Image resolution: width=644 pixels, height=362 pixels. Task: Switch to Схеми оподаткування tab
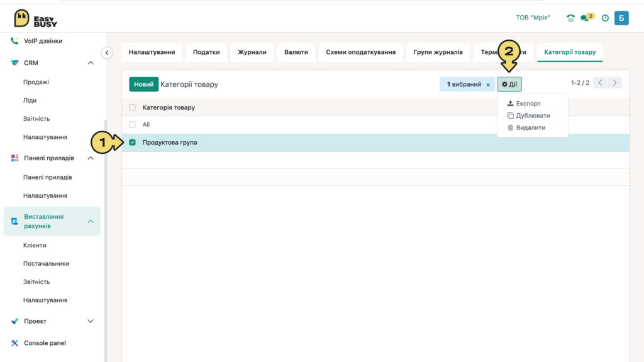pyautogui.click(x=360, y=52)
